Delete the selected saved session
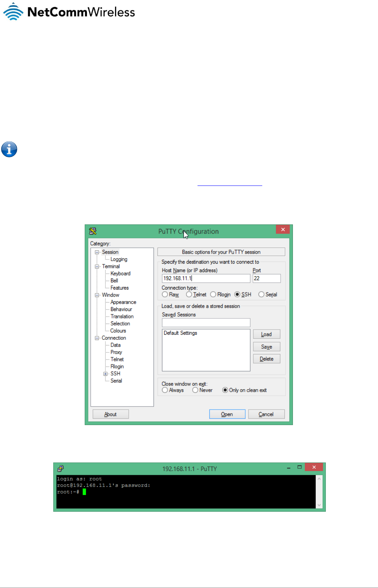 (x=266, y=359)
